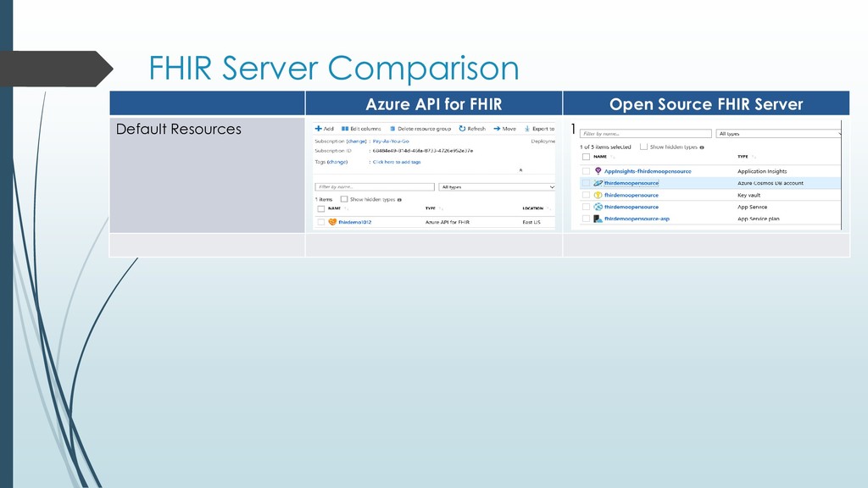This screenshot has height=488, width=868.
Task: Check the AppInsights-fhirdemoopensource row checkbox
Action: click(x=587, y=171)
